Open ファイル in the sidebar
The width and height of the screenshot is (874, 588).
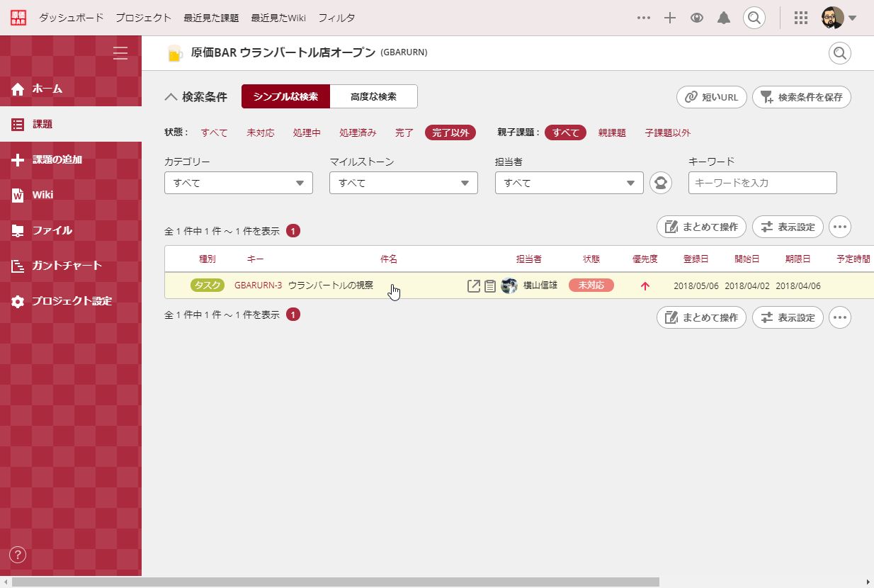[71, 230]
